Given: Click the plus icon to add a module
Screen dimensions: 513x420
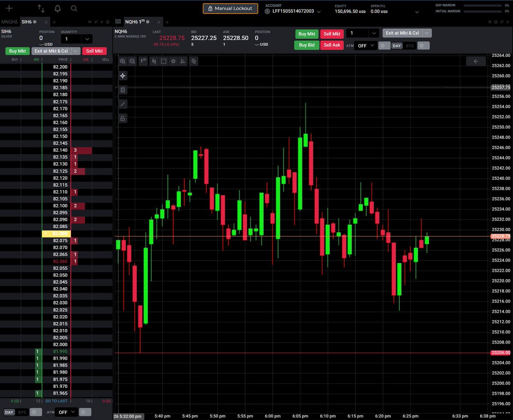Looking at the screenshot, I should (x=9, y=9).
